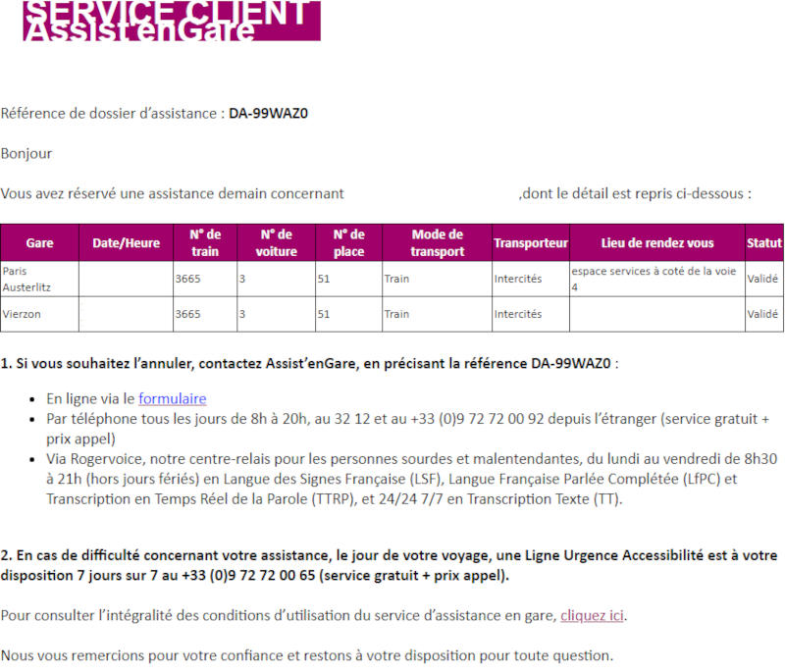Viewport: 785px width, 672px height.
Task: Click 'espace services à coté de la voie' cell
Action: click(657, 280)
